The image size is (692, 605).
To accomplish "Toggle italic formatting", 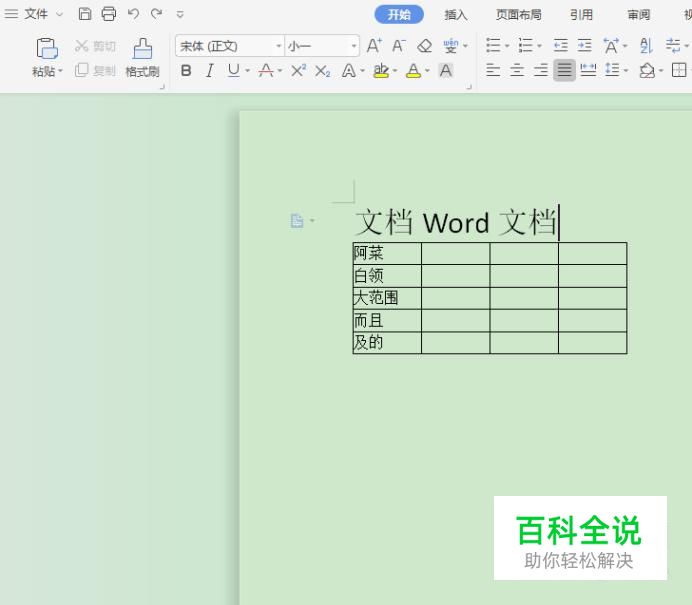I will (209, 70).
